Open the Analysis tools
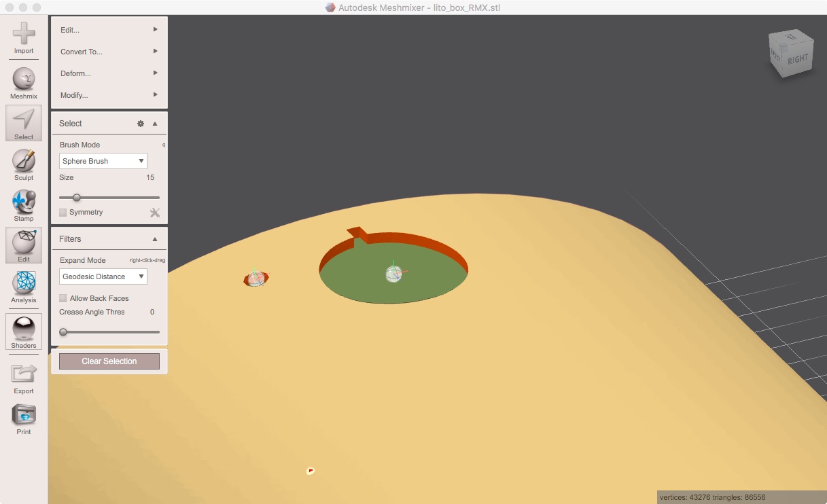 pos(23,287)
